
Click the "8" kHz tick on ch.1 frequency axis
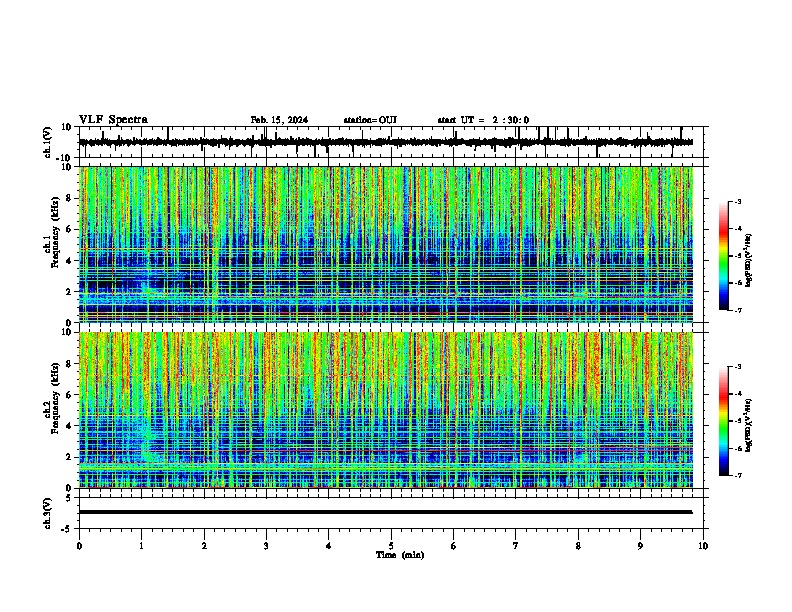coord(69,198)
